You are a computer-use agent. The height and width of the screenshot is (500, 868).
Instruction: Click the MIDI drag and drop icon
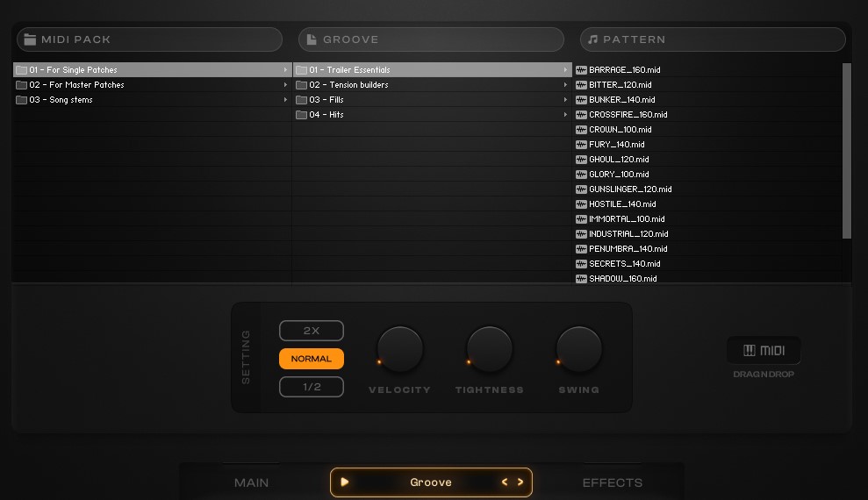(763, 351)
